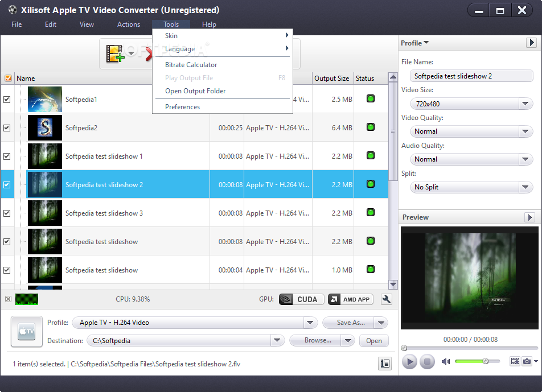Uncheck Softpedia test slideshow 2 checkbox
This screenshot has width=542, height=392.
[7, 185]
